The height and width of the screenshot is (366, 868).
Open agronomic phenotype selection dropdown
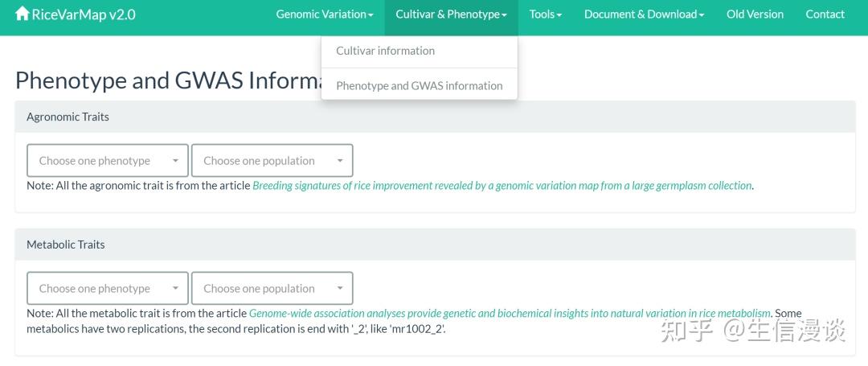point(108,161)
